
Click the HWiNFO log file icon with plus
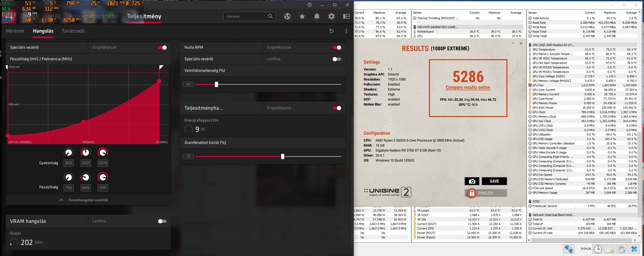pyautogui.click(x=610, y=249)
